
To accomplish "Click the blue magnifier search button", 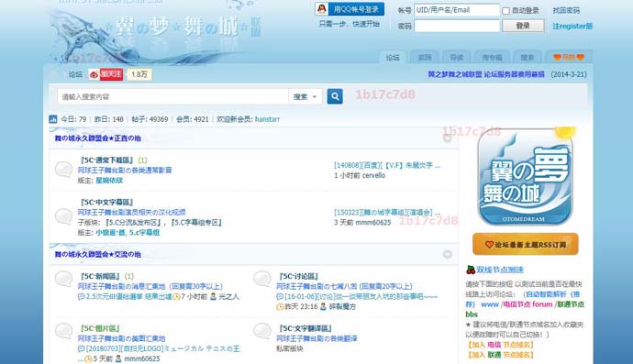I will point(335,96).
